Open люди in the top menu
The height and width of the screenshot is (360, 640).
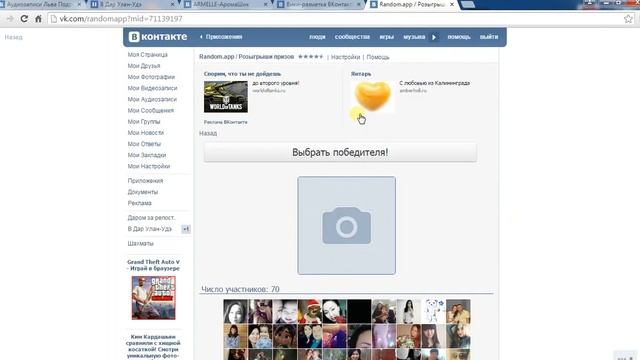coord(317,37)
